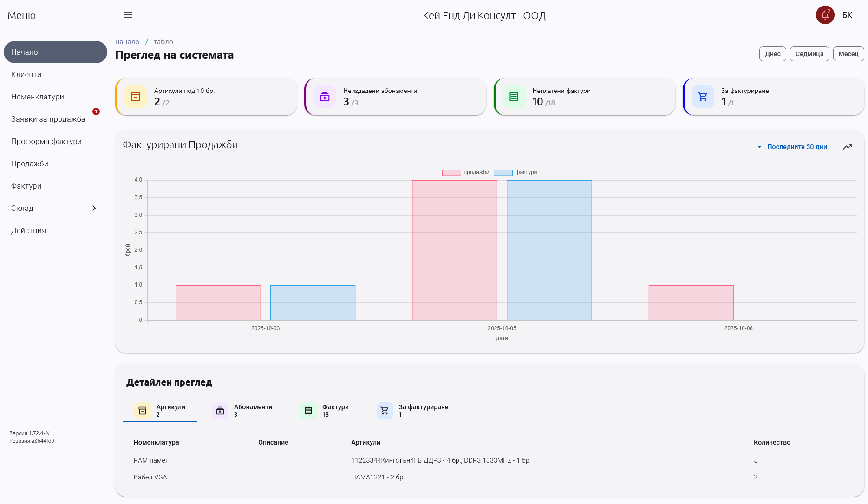868x504 pixels.
Task: Click the Неплатени фактури invoice icon
Action: point(514,96)
